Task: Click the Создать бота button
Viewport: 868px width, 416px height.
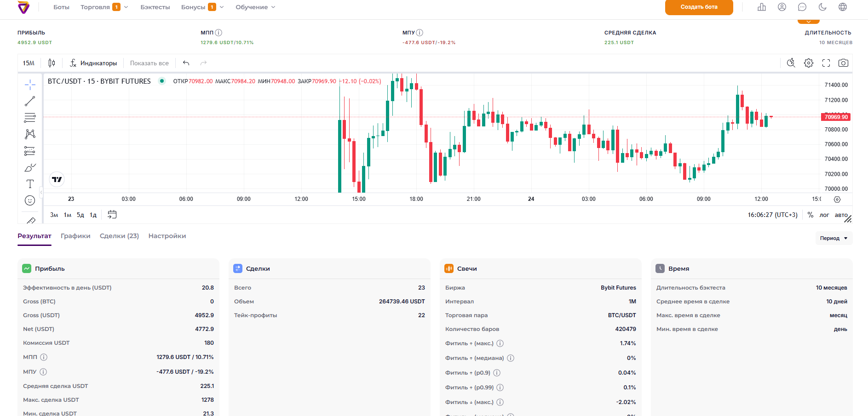Action: (699, 7)
